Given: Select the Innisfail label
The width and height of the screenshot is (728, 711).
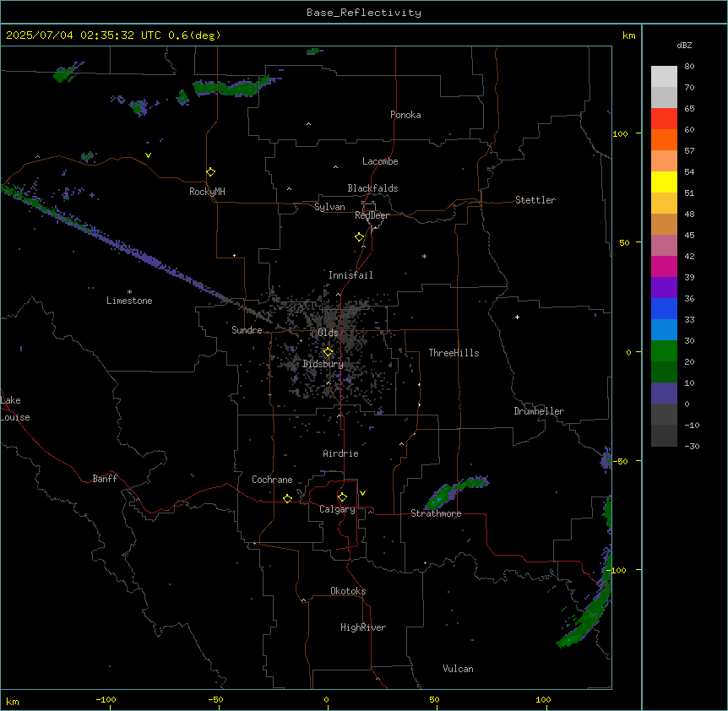Looking at the screenshot, I should (x=350, y=275).
